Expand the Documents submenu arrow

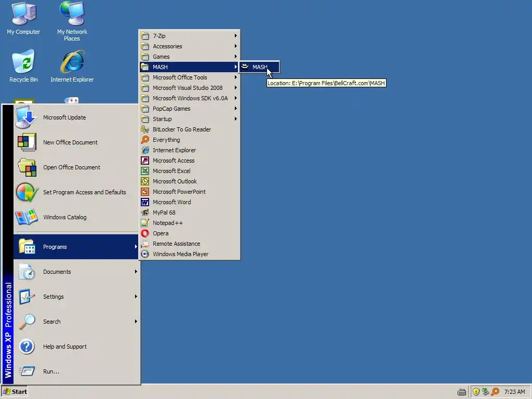click(x=136, y=271)
